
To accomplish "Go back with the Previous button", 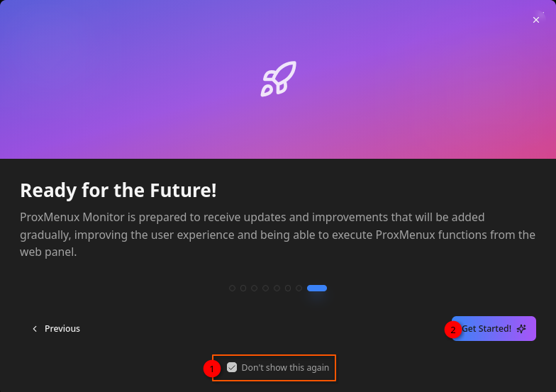I will [56, 329].
